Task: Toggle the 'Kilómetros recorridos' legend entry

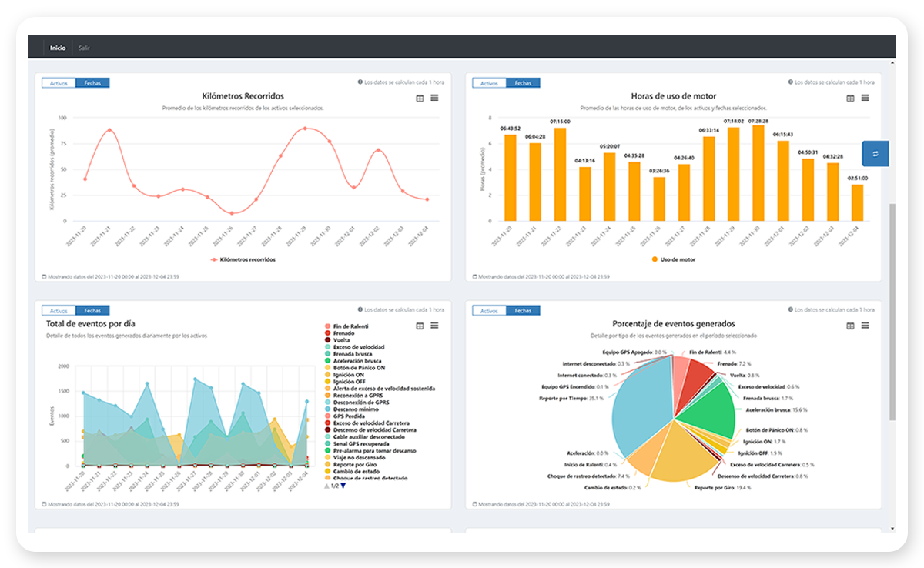Action: [x=245, y=259]
